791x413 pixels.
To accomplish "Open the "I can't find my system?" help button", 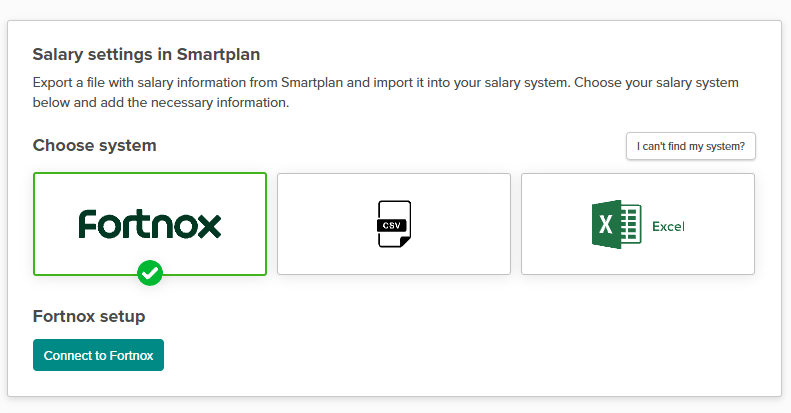I will 691,146.
